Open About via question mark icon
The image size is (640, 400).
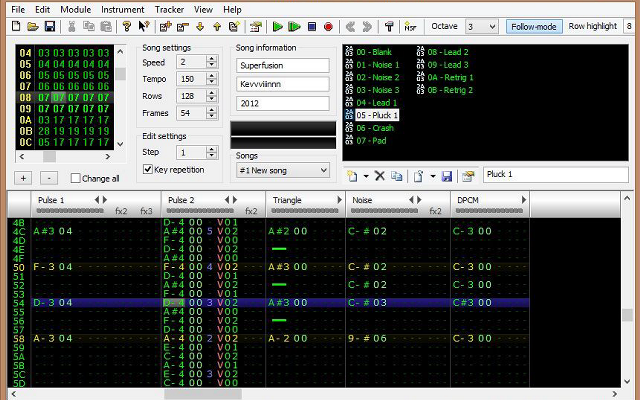click(127, 27)
